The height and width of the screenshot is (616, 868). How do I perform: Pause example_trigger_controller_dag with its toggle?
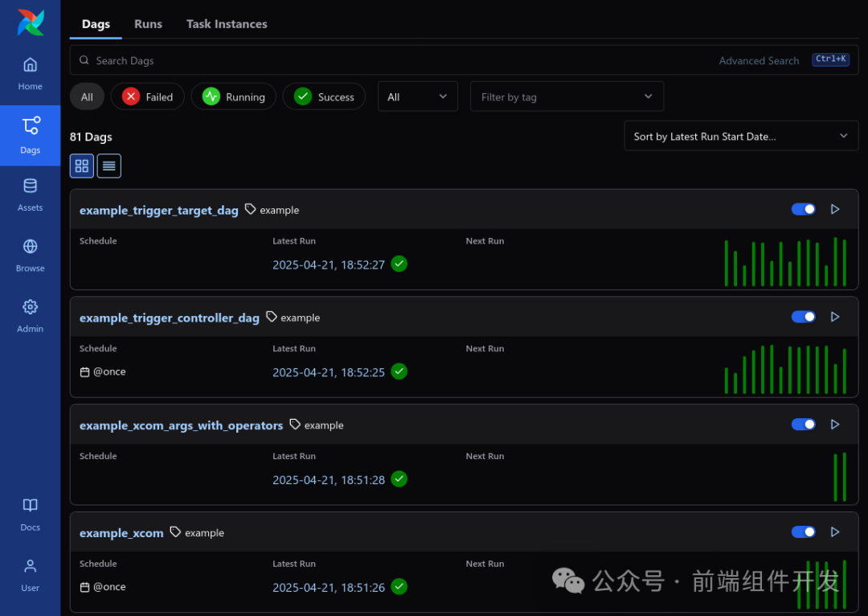click(803, 317)
